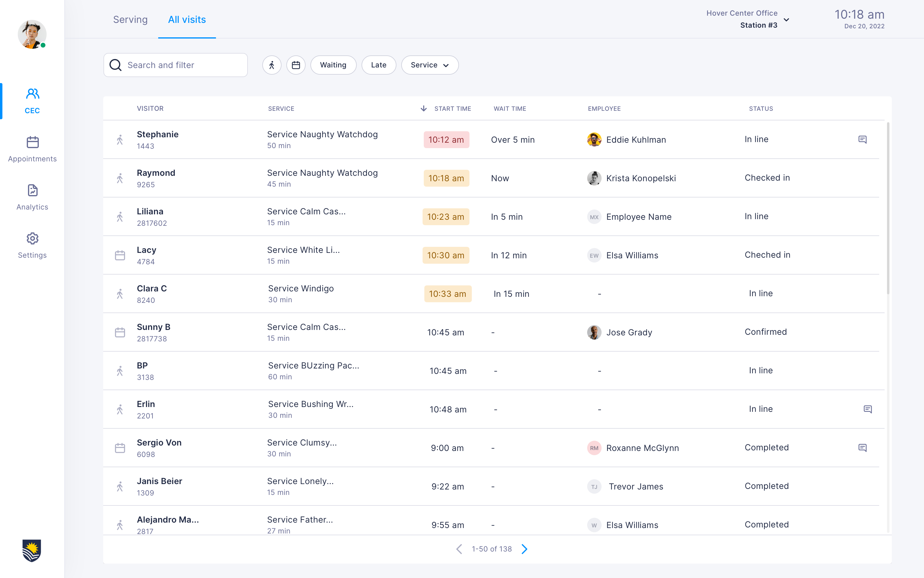Click the Search and filter field

click(x=176, y=65)
